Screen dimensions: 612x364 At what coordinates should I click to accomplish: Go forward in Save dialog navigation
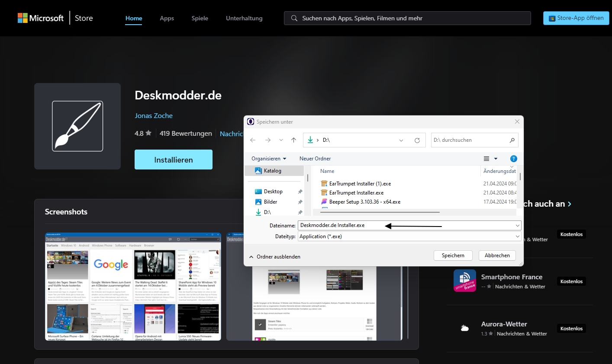click(x=268, y=140)
